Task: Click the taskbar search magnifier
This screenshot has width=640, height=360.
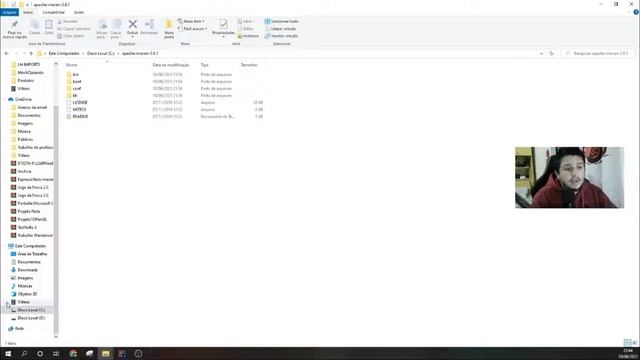Action: click(24, 353)
